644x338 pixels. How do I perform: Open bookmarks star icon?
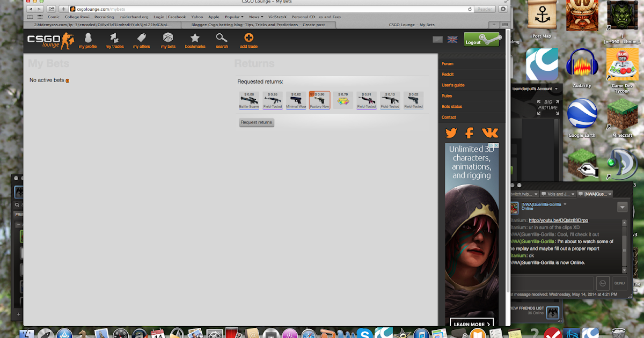pos(195,41)
